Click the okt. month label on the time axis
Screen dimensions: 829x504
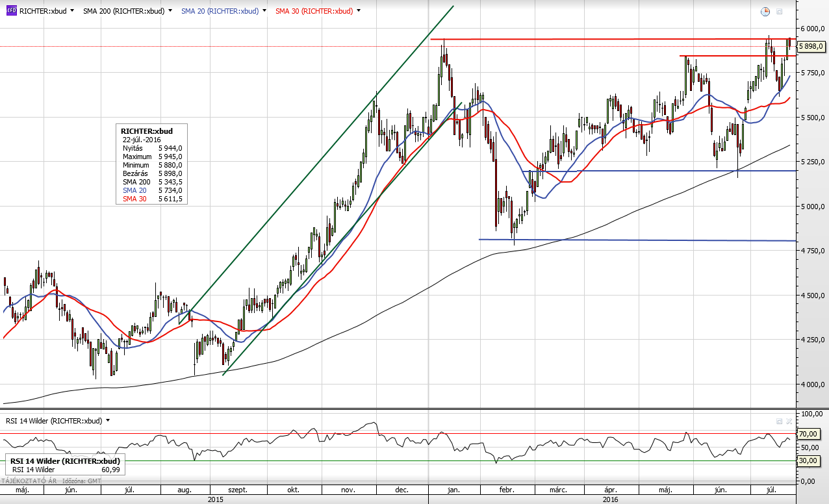pyautogui.click(x=292, y=491)
